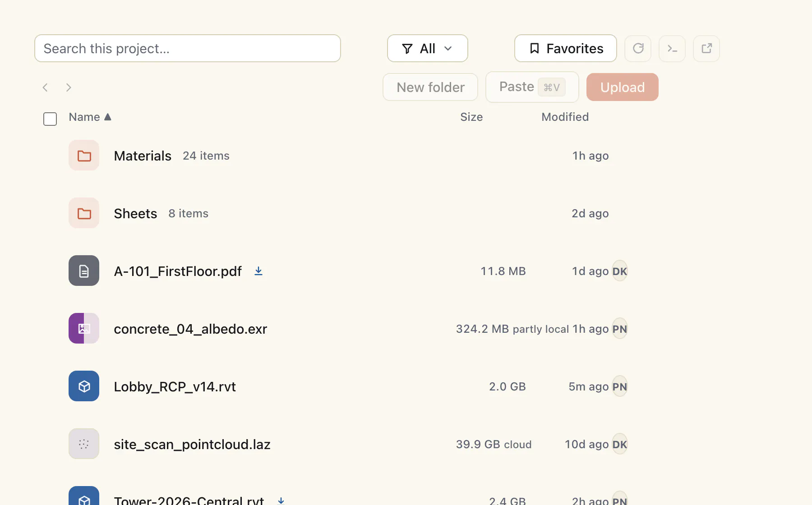
Task: Select the file name Lobby_RCP_v14.rvt
Action: click(x=175, y=386)
